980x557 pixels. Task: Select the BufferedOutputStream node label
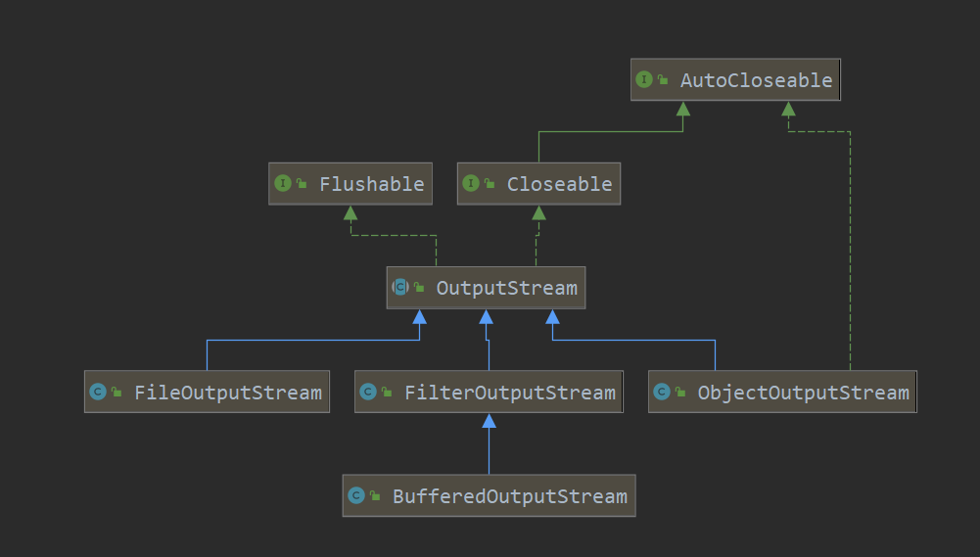pyautogui.click(x=509, y=496)
